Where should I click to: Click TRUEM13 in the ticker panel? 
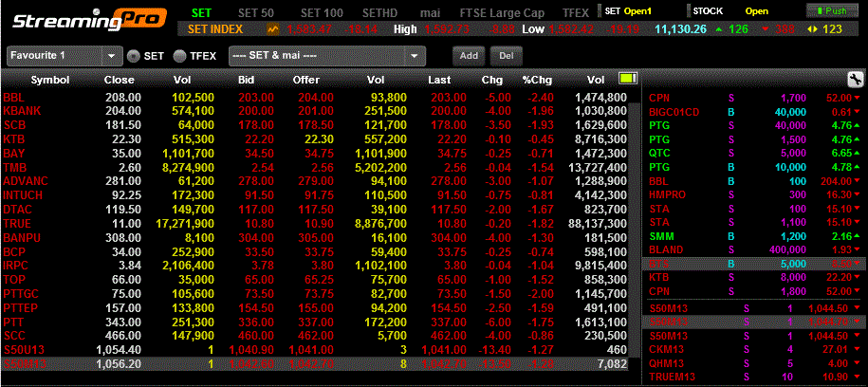(672, 377)
